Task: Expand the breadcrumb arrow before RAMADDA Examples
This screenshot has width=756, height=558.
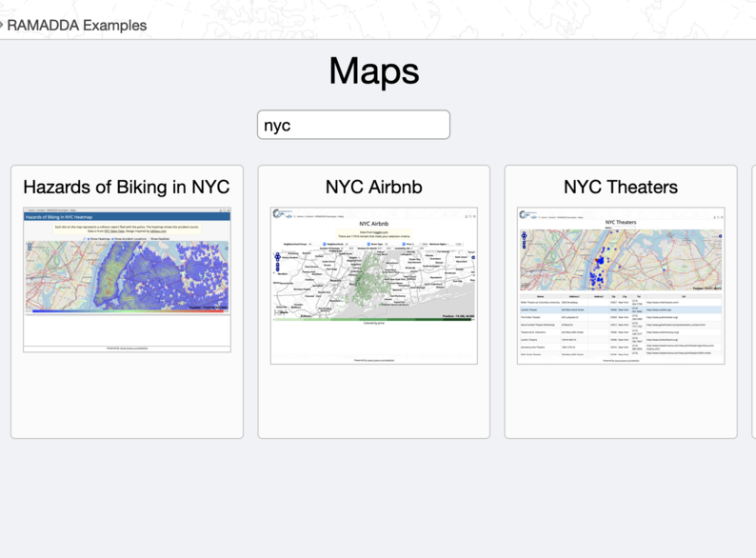Action: [2, 26]
